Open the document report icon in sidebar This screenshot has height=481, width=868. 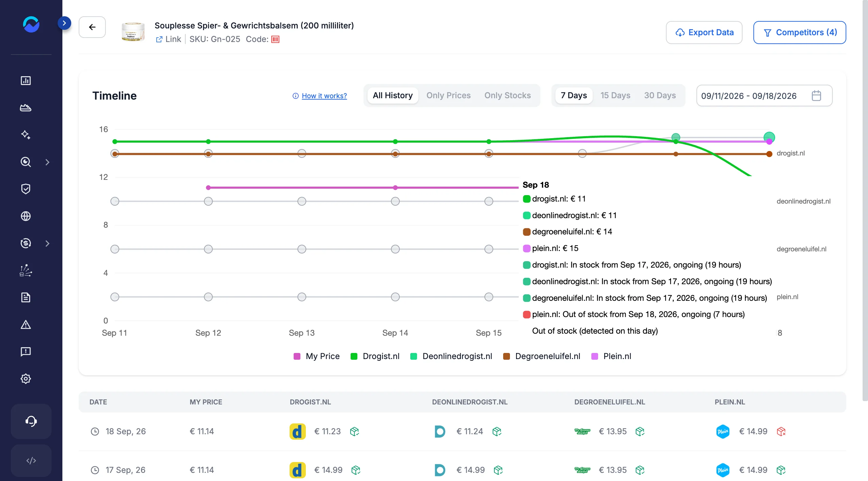point(26,297)
